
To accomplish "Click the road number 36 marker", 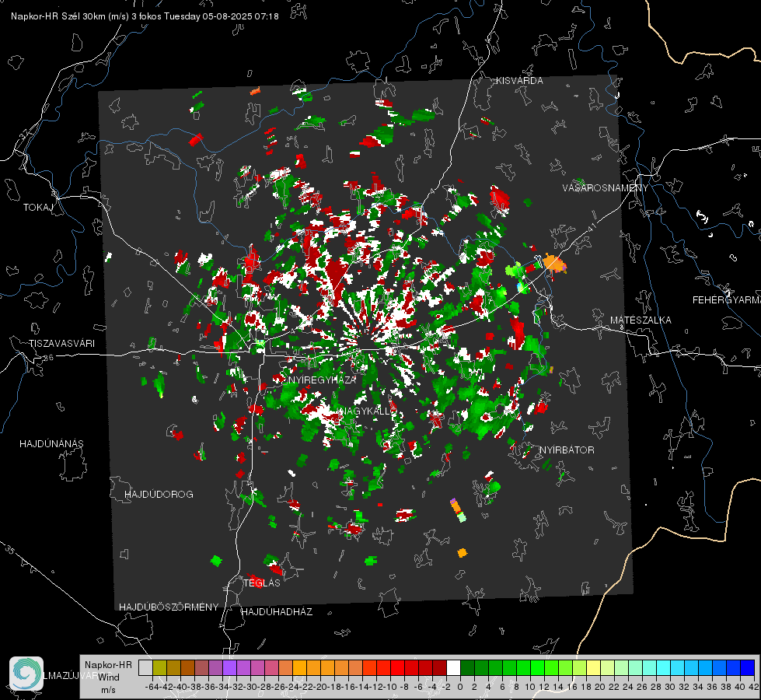I will [48, 358].
